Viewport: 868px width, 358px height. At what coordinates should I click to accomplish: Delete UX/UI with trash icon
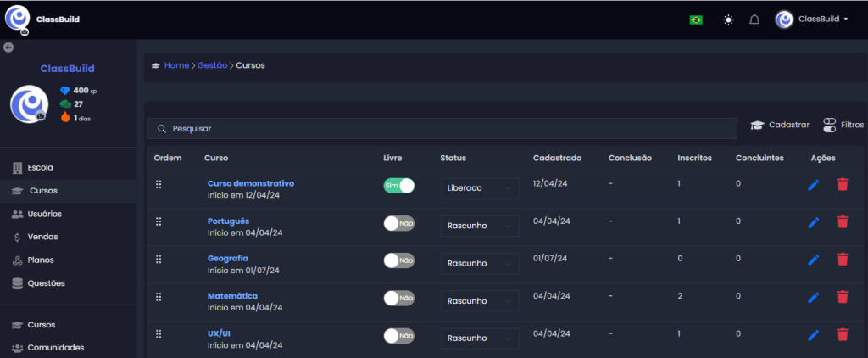[x=843, y=334]
